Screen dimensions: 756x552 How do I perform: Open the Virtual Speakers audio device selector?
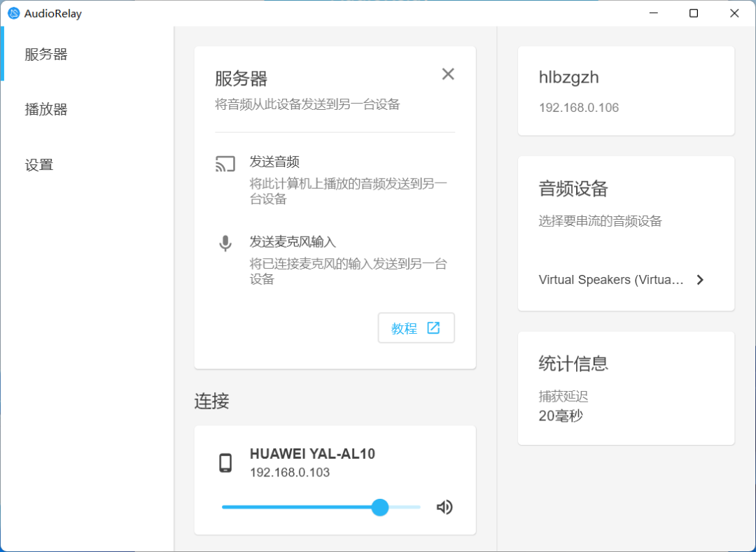point(622,280)
